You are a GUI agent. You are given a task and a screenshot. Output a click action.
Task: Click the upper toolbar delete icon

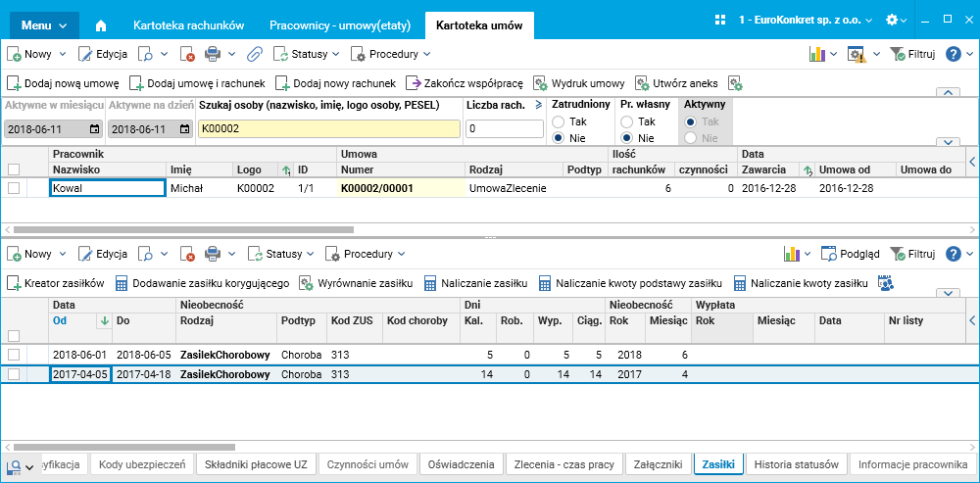(187, 54)
